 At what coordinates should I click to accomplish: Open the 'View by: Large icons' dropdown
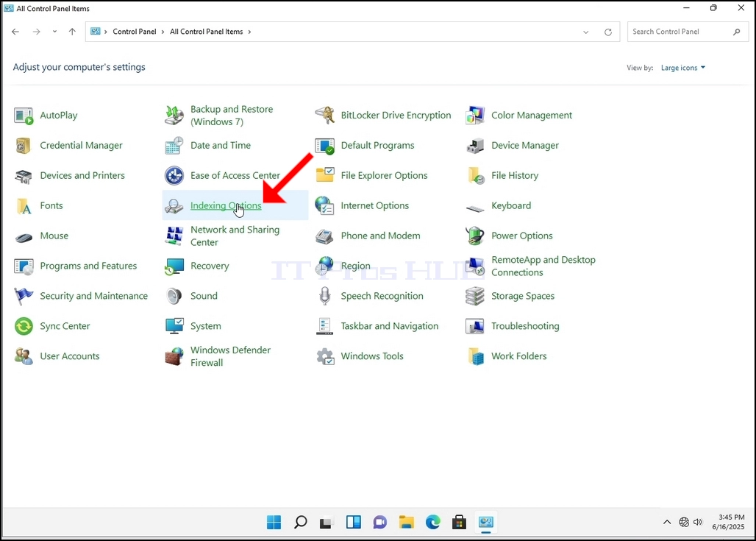tap(682, 68)
